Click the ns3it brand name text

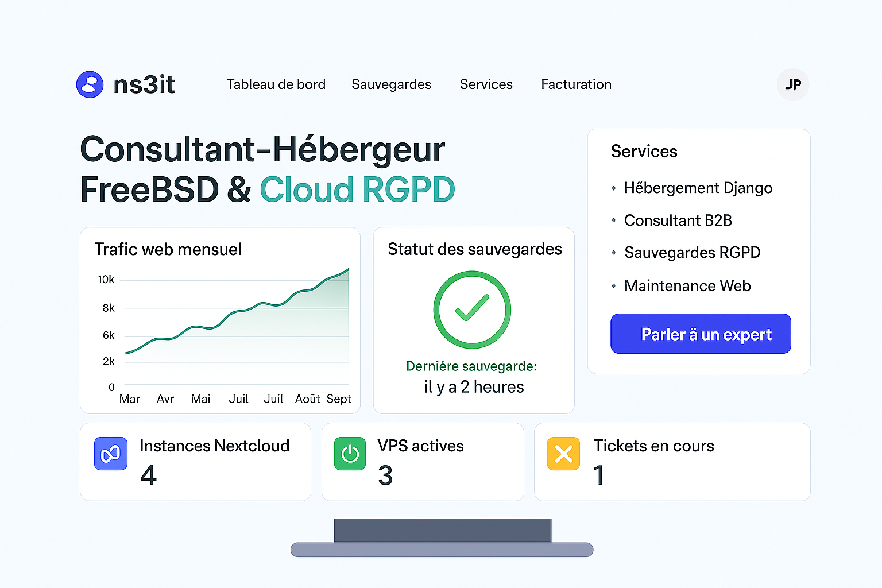(144, 84)
